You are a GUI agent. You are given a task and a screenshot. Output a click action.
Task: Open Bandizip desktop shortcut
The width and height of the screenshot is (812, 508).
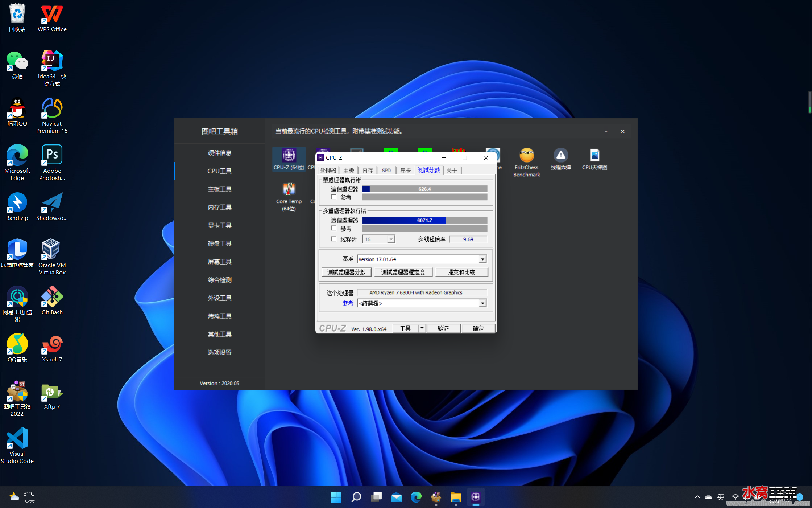(17, 206)
